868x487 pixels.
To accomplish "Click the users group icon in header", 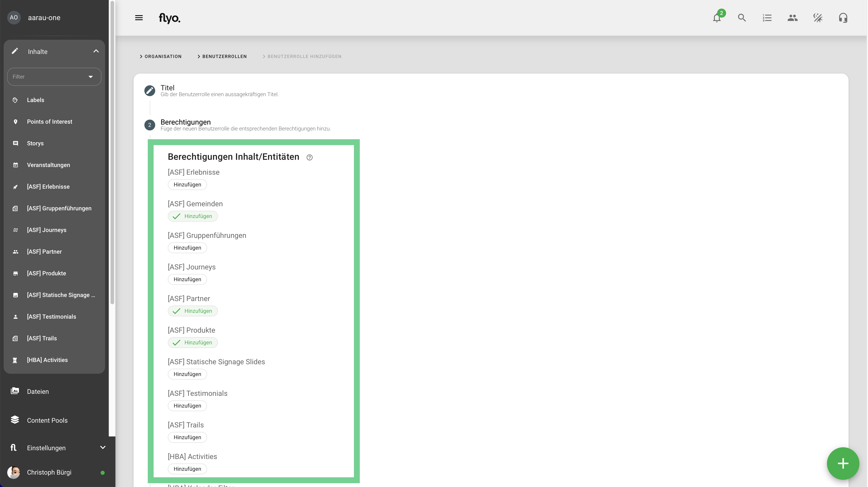I will pyautogui.click(x=792, y=18).
